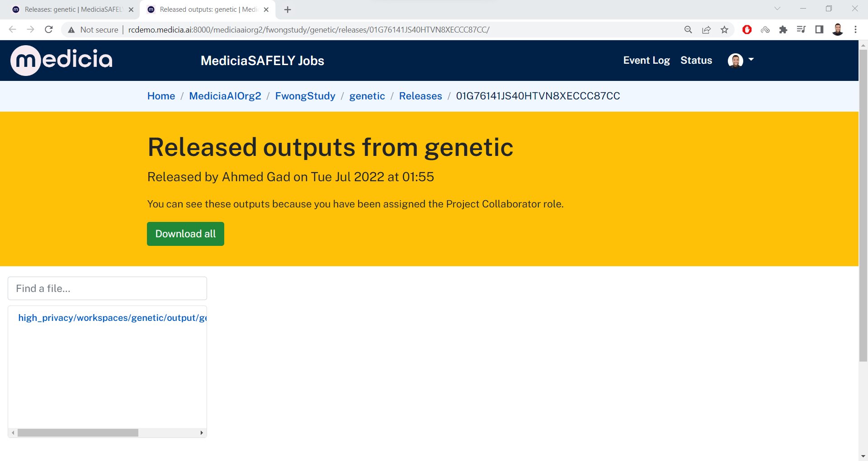The height and width of the screenshot is (461, 868).
Task: Focus the Find a file search box
Action: (x=107, y=288)
